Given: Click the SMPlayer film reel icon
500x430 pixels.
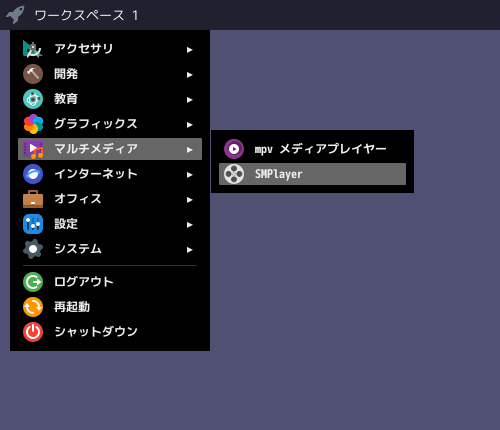Looking at the screenshot, I should tap(234, 174).
